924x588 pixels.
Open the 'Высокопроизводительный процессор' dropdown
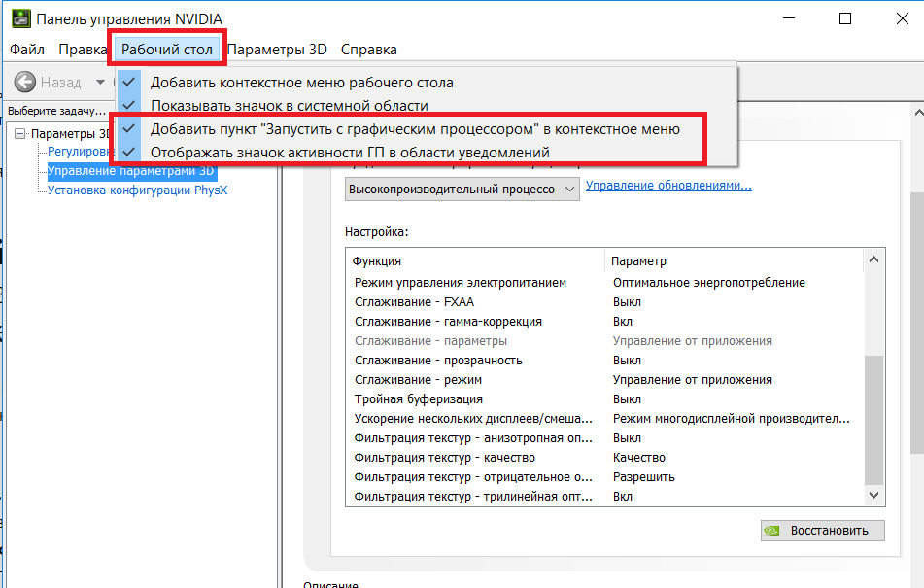[462, 190]
